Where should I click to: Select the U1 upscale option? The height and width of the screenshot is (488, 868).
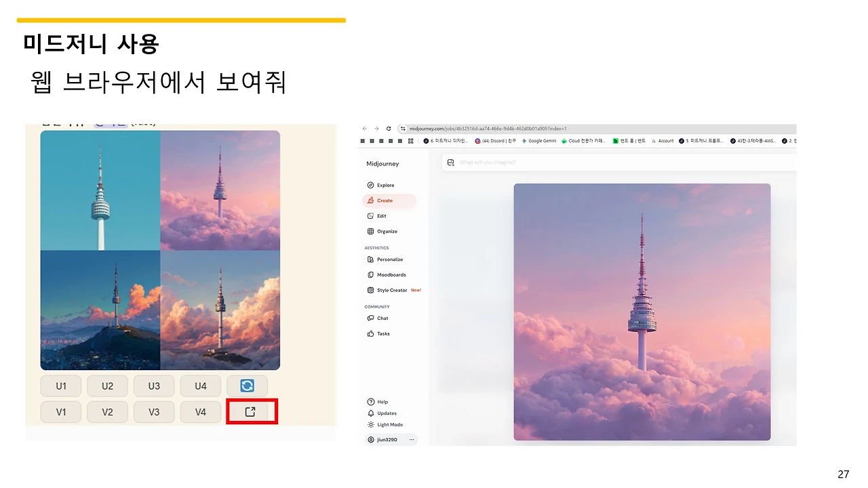[x=60, y=385]
